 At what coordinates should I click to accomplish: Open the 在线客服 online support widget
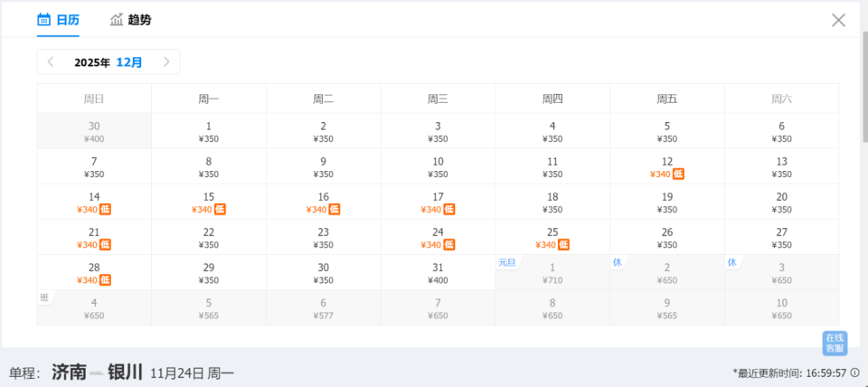(x=835, y=343)
